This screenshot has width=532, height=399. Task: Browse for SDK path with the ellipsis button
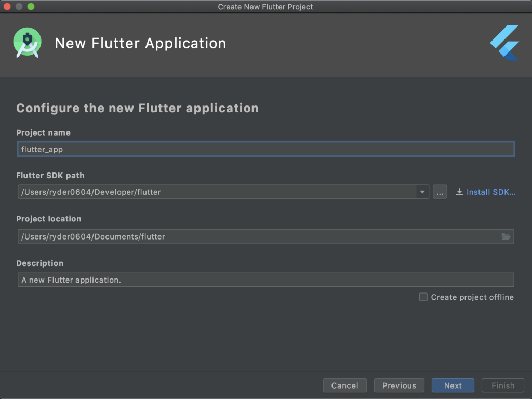tap(440, 192)
